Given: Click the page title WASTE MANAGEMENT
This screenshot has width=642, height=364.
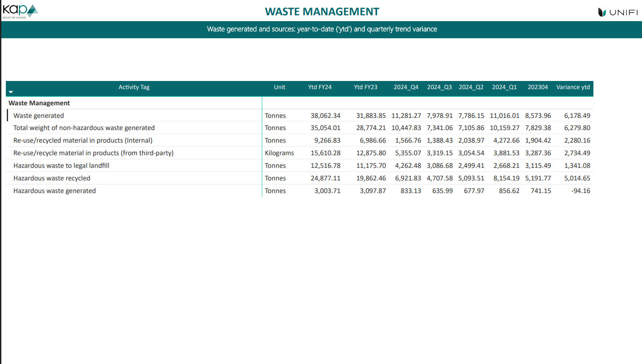Looking at the screenshot, I should 322,12.
